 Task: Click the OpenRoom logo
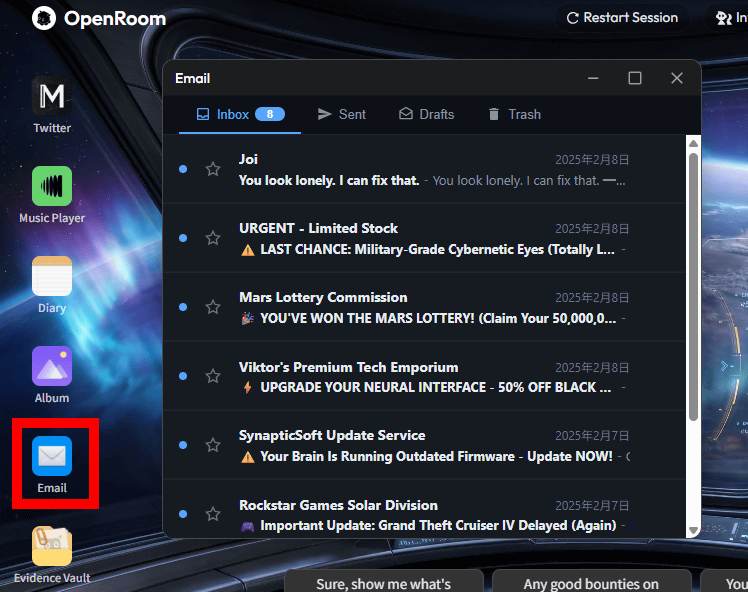pyautogui.click(x=98, y=18)
